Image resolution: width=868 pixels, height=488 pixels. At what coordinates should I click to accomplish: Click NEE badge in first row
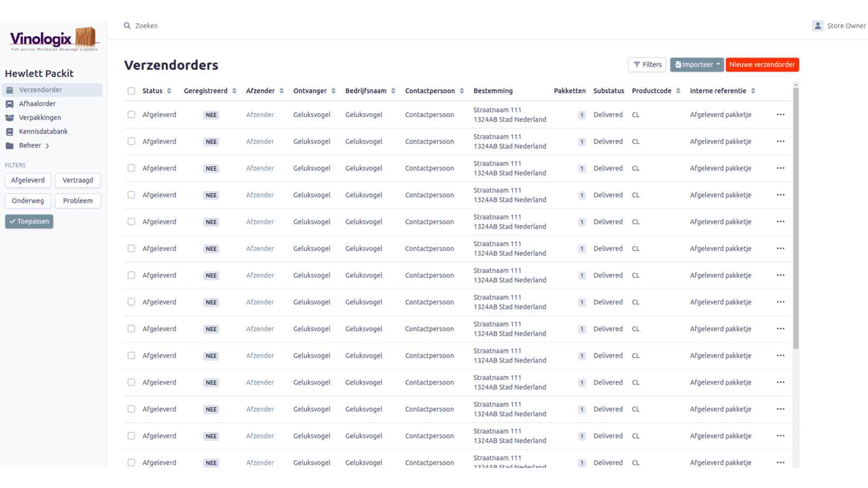click(x=211, y=115)
